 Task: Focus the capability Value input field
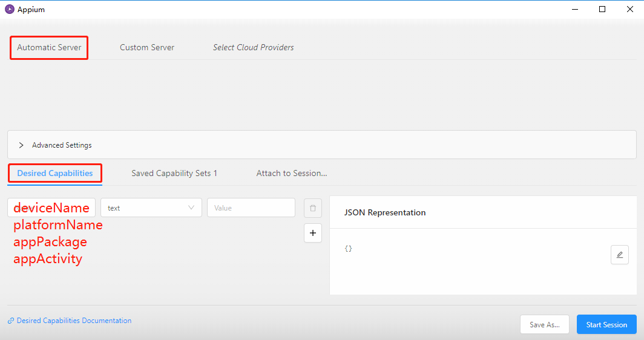tap(251, 208)
